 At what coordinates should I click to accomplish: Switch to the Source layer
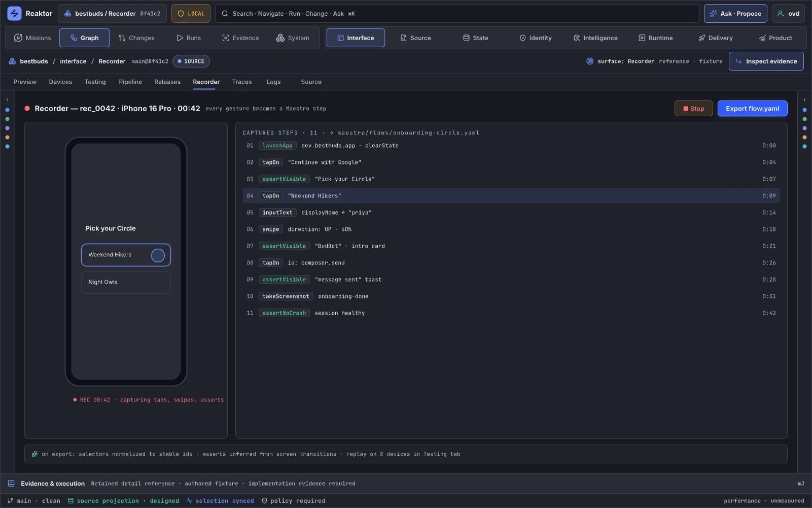tap(415, 38)
